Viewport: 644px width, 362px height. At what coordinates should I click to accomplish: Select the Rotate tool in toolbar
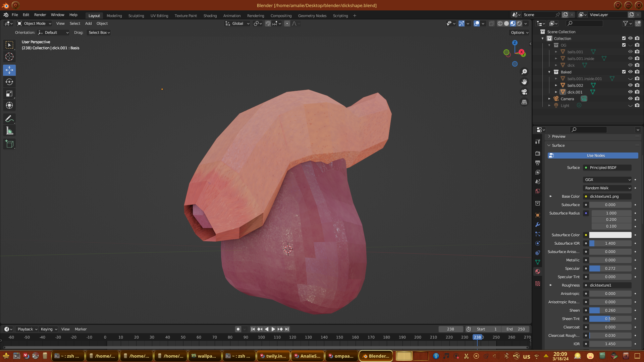(9, 82)
